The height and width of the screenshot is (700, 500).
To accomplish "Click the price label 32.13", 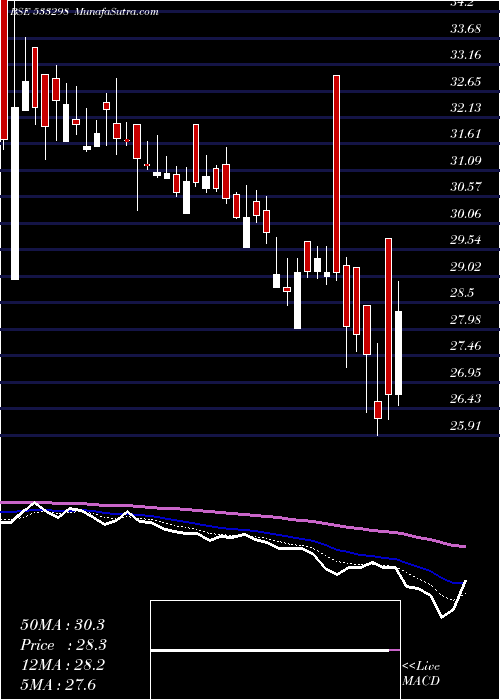I will pyautogui.click(x=465, y=108).
